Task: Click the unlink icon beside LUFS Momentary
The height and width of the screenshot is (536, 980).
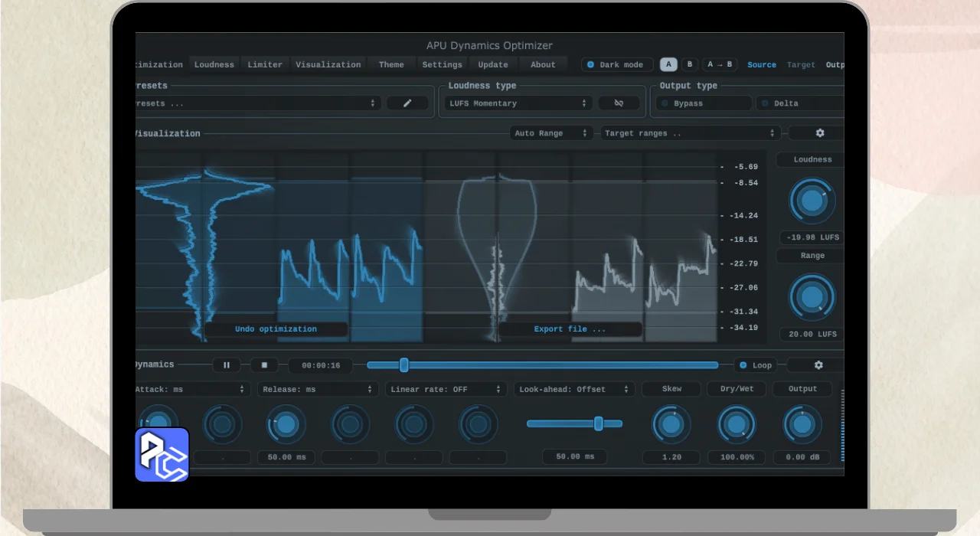Action: (619, 103)
